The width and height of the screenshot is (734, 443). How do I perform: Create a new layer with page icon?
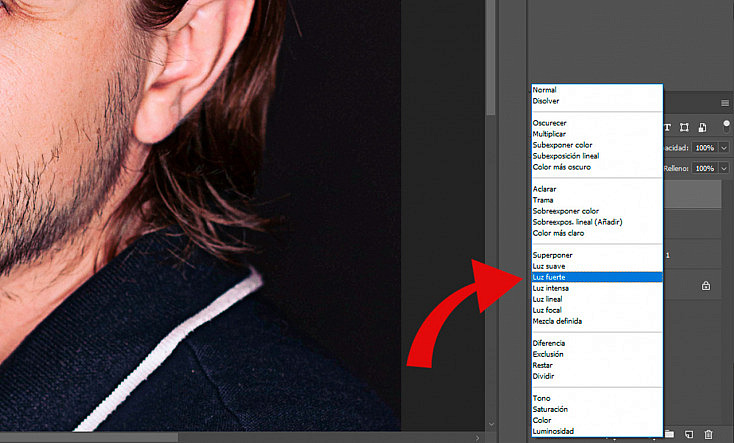(689, 435)
